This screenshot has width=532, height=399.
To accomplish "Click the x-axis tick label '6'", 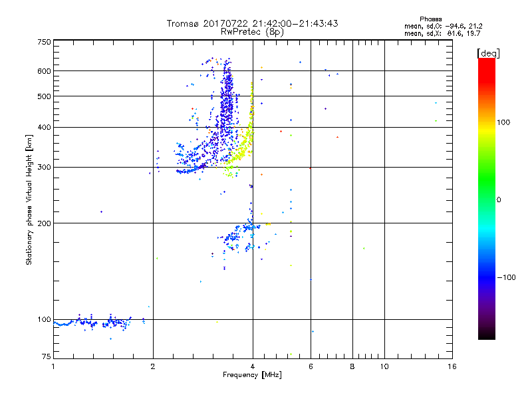I will pos(311,366).
